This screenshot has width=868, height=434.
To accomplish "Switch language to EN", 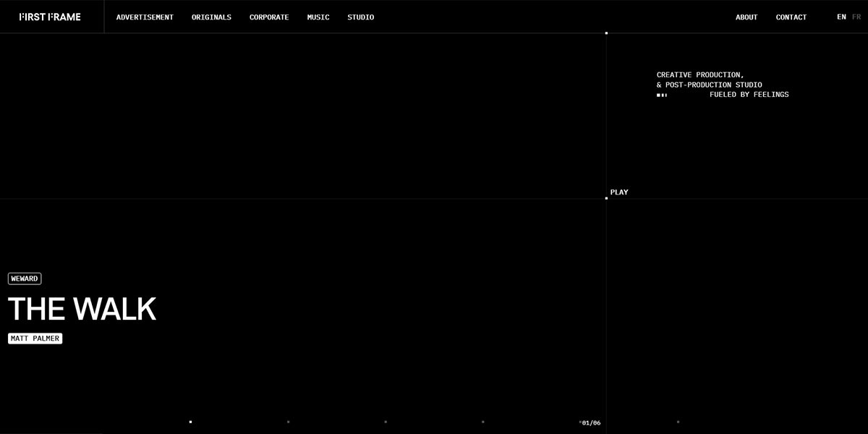I will pyautogui.click(x=841, y=17).
